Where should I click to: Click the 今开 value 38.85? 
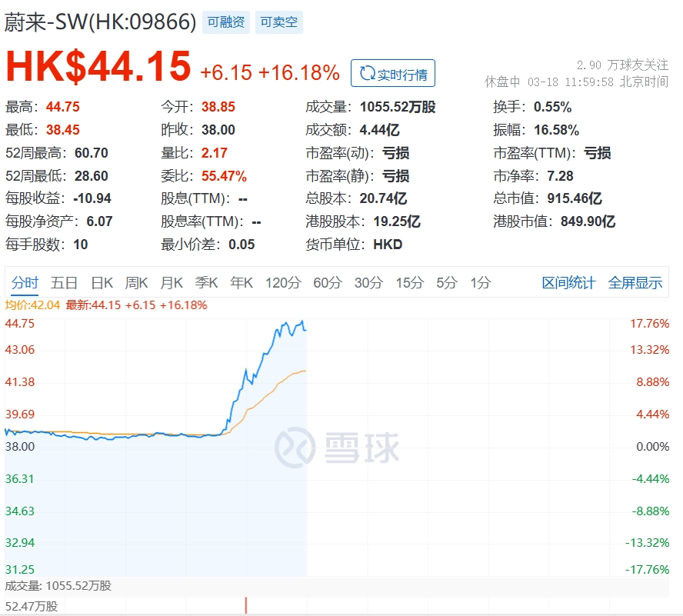218,107
